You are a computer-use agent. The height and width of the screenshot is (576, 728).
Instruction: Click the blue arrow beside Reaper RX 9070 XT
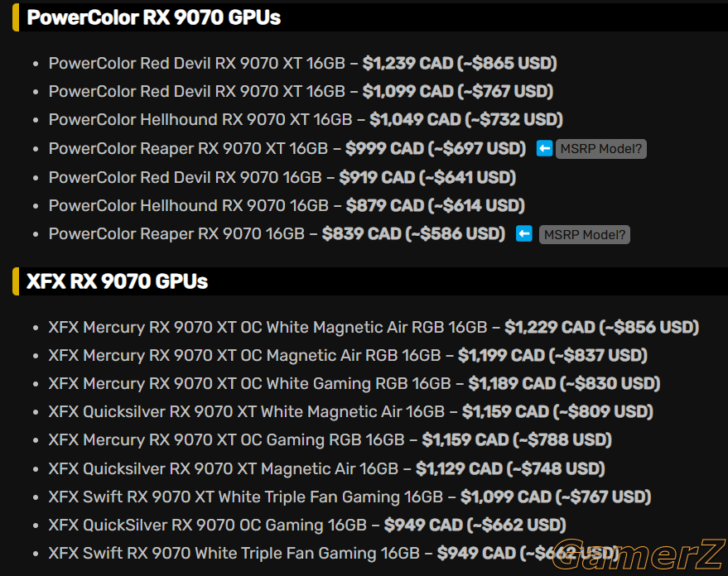544,149
